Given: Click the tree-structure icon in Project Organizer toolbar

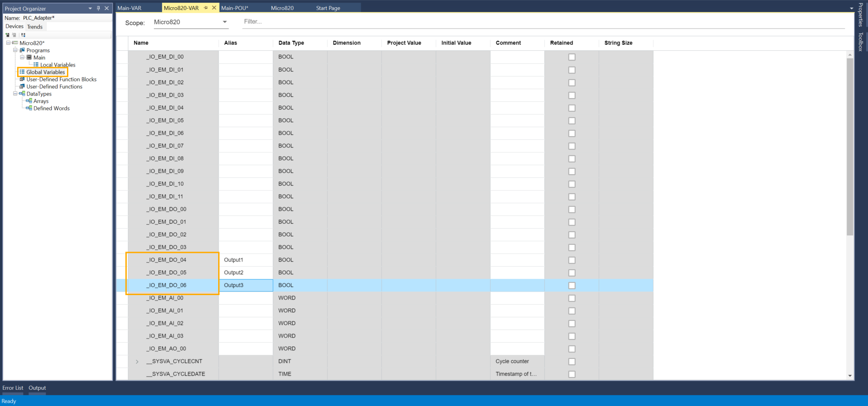Looking at the screenshot, I should click(23, 35).
